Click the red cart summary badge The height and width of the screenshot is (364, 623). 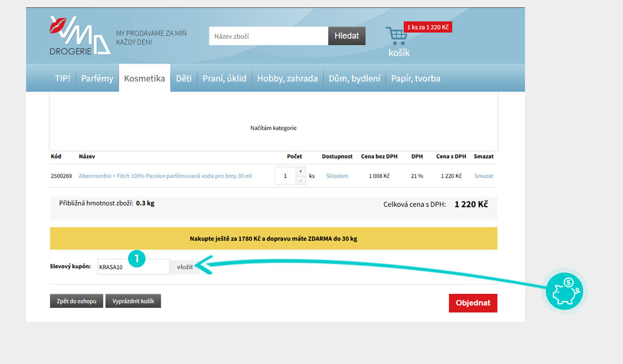428,27
